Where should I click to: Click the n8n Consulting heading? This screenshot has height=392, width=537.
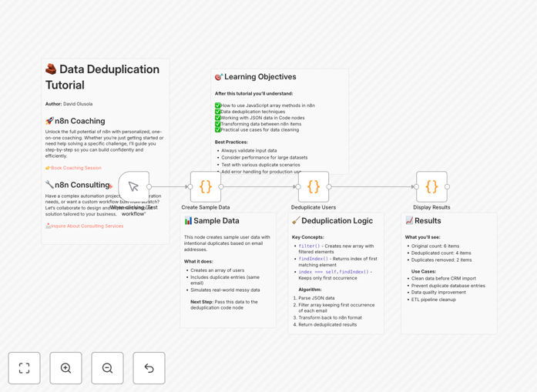point(78,185)
